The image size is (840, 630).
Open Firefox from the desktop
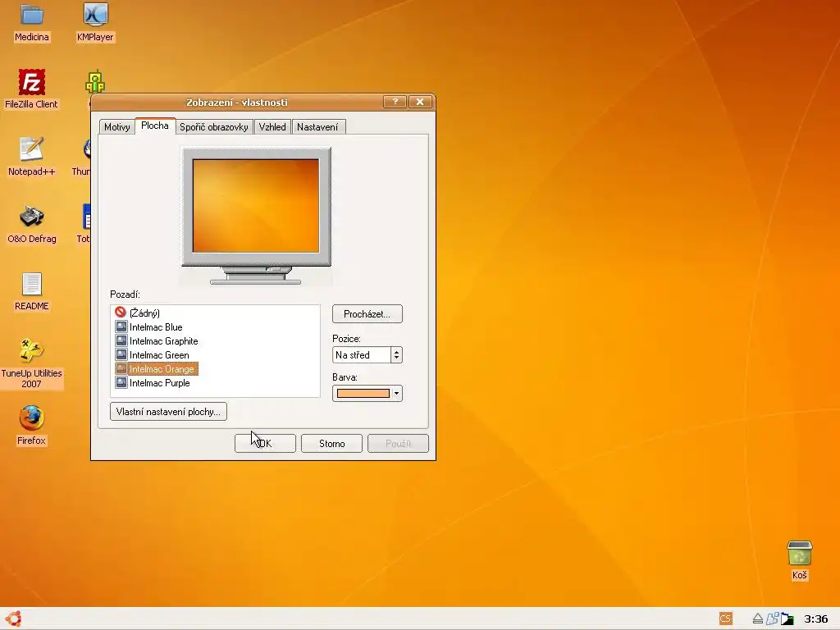click(32, 418)
